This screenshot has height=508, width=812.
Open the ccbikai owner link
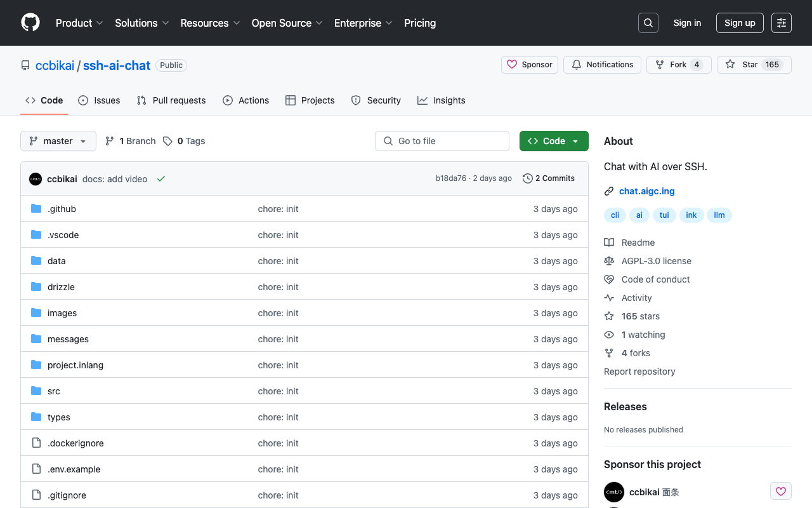55,65
